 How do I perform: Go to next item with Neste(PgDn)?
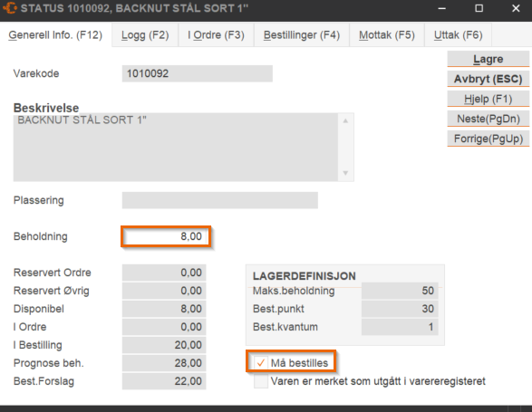(x=488, y=119)
